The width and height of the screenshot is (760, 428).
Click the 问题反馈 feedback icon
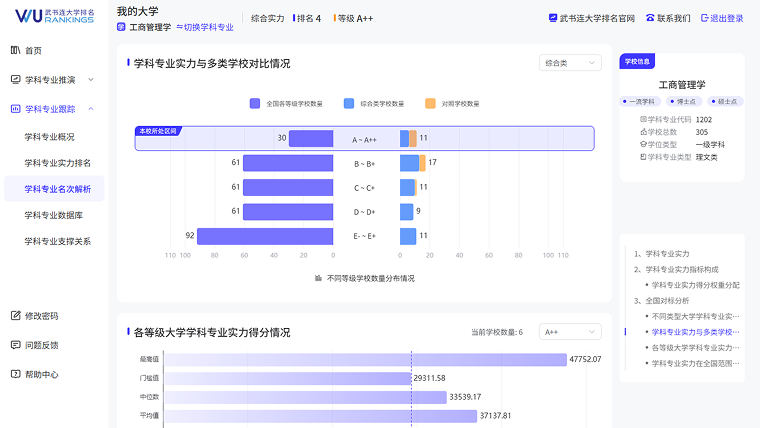(x=16, y=345)
